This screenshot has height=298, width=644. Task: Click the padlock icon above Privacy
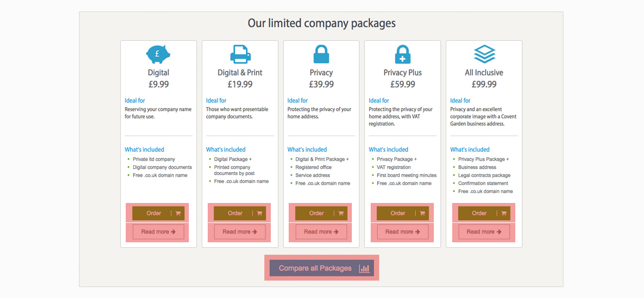point(321,54)
